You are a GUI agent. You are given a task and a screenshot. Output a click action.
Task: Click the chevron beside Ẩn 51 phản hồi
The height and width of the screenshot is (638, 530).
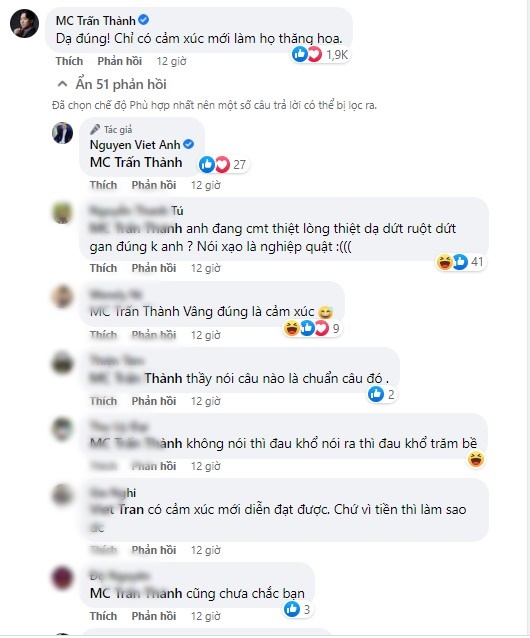click(62, 84)
